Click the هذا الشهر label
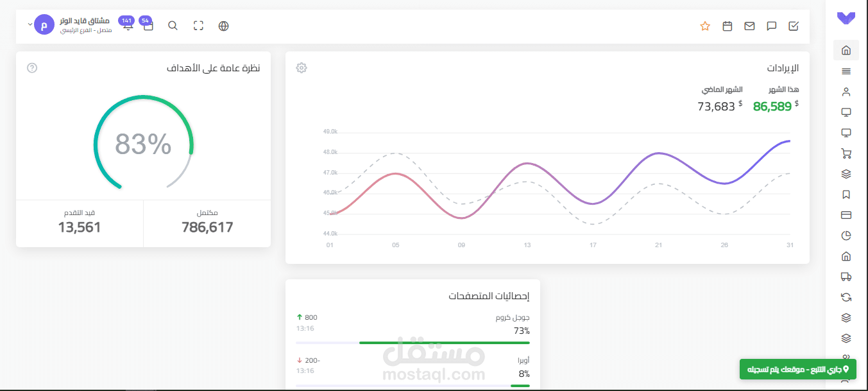This screenshot has width=868, height=391. [784, 89]
